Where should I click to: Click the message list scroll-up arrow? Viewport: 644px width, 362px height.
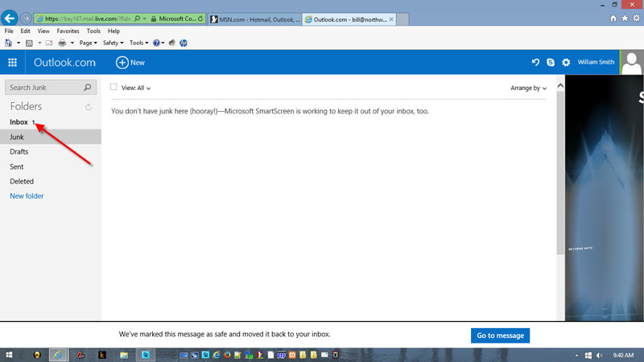pyautogui.click(x=560, y=86)
